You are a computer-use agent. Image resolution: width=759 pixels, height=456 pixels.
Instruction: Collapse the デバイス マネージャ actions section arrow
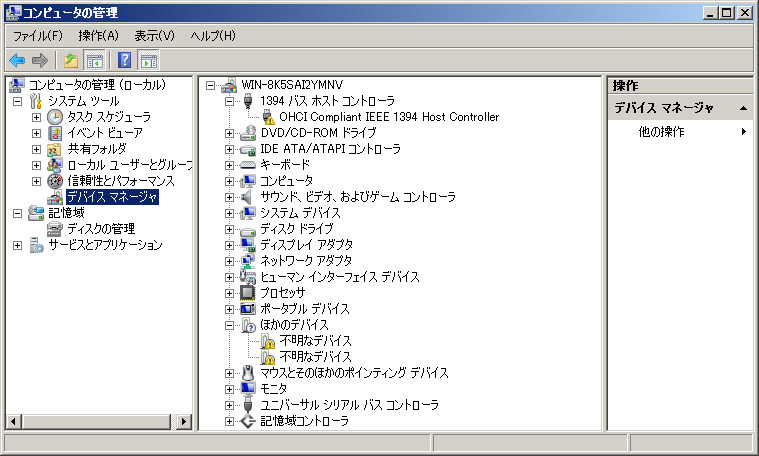tap(743, 108)
